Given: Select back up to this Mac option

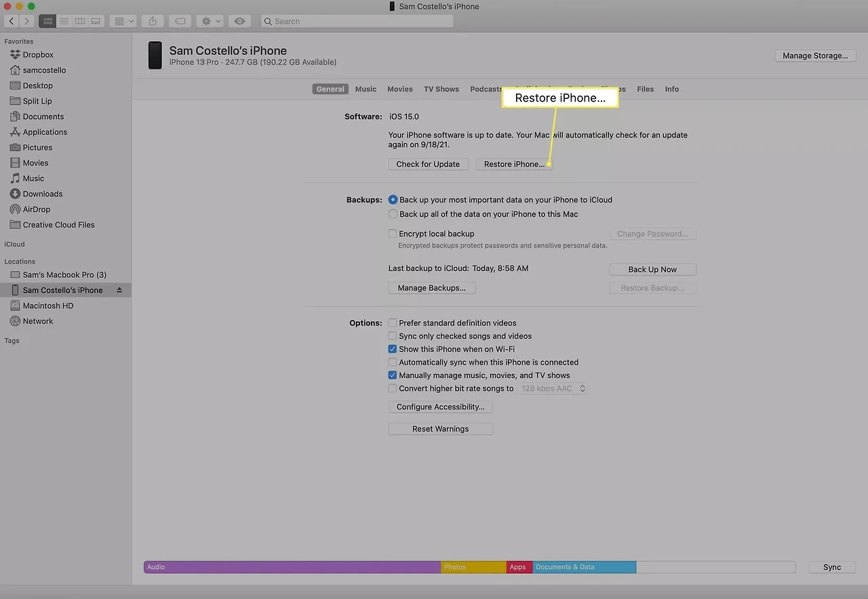Looking at the screenshot, I should (x=393, y=214).
